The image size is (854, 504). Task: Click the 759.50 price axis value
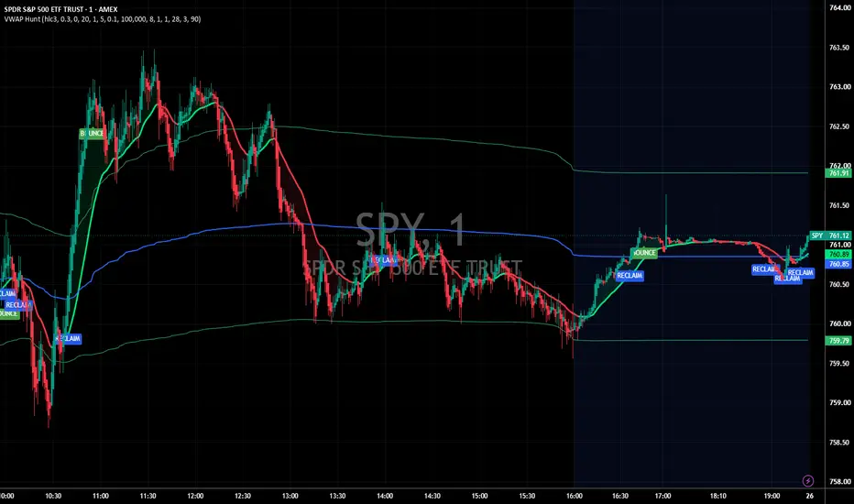[x=839, y=364]
